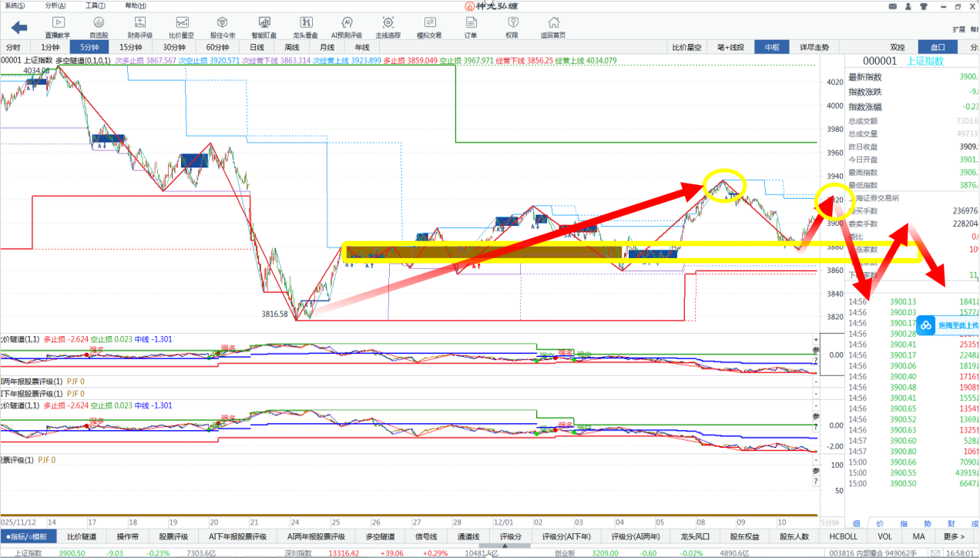
Task: Select the 双控 panel tab
Action: point(898,47)
